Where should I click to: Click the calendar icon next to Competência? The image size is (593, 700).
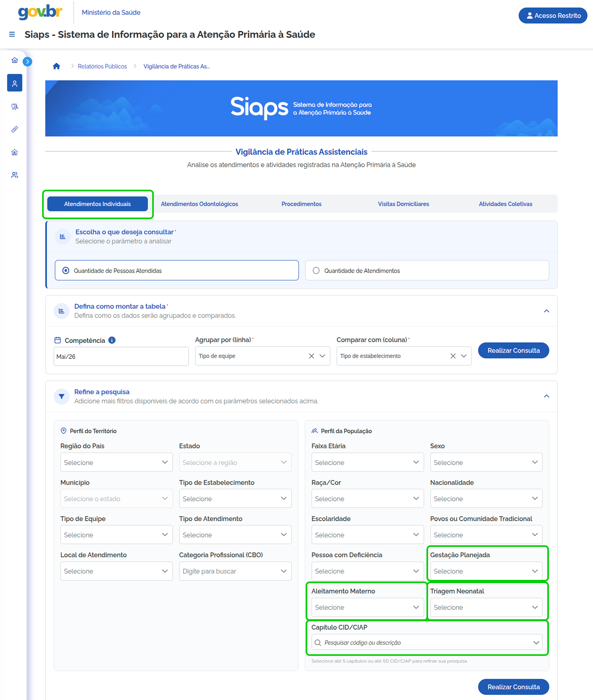[x=58, y=340]
